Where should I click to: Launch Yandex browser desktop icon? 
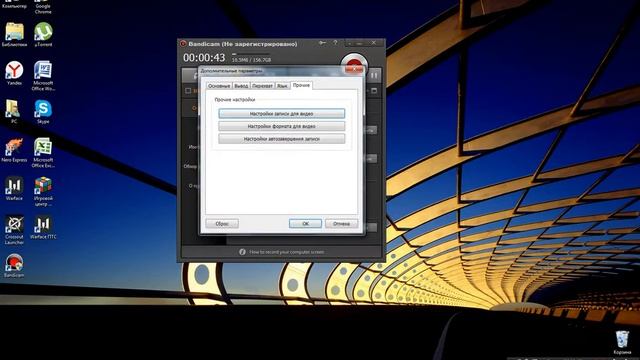click(x=14, y=73)
